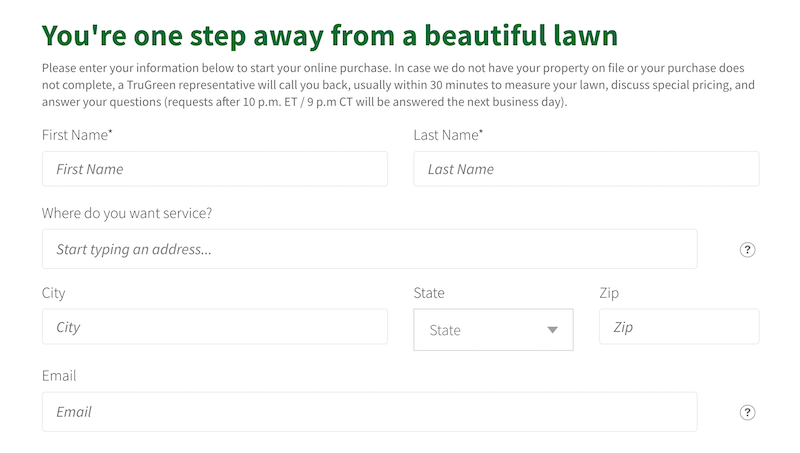Viewport: 800px width, 453px height.
Task: Click the 'Email' label text
Action: click(59, 376)
